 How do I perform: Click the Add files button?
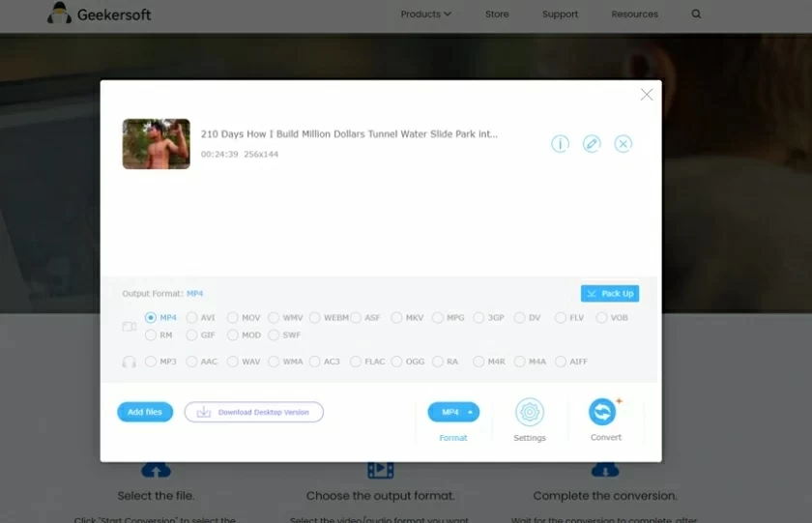145,412
